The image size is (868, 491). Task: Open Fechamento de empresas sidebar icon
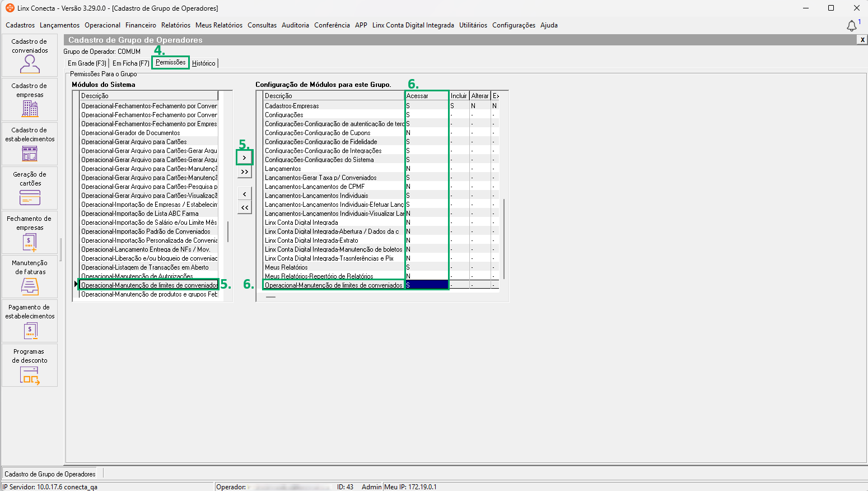point(30,233)
